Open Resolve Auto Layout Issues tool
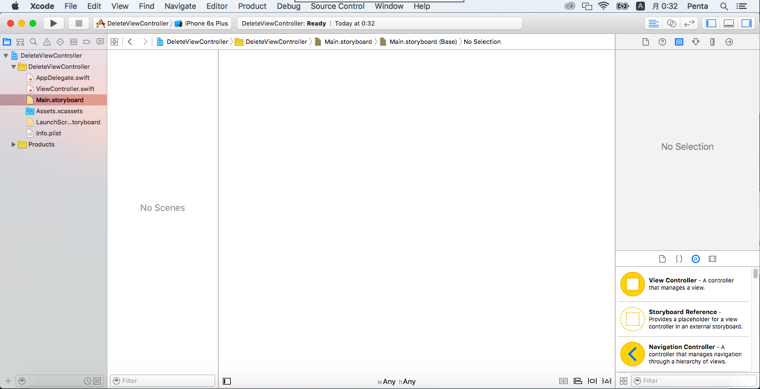The width and height of the screenshot is (760, 389). tap(606, 381)
